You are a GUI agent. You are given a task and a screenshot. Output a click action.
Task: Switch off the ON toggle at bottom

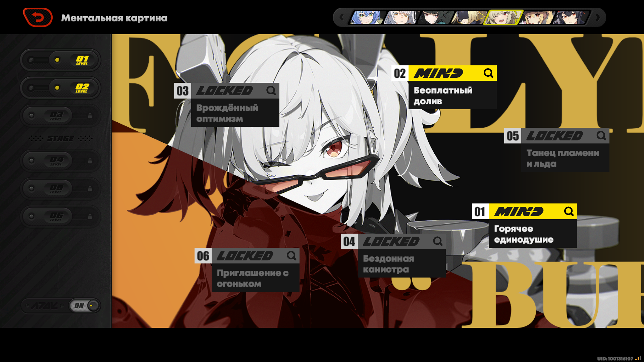(85, 305)
